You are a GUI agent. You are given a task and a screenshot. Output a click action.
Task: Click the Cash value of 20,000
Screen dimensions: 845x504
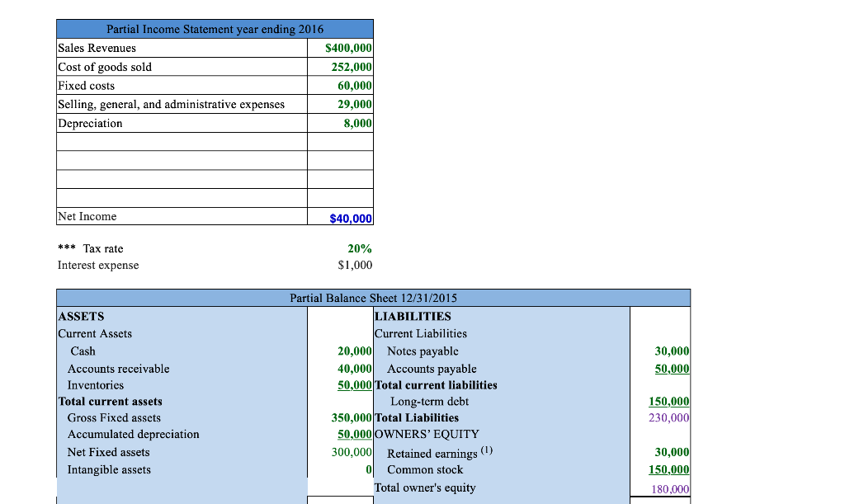(356, 351)
